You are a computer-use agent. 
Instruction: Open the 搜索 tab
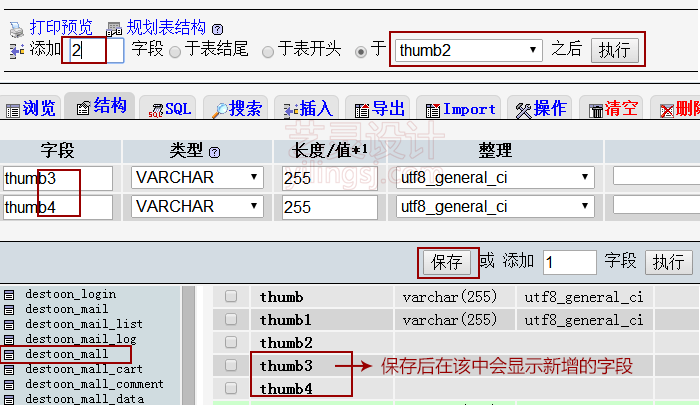point(236,109)
